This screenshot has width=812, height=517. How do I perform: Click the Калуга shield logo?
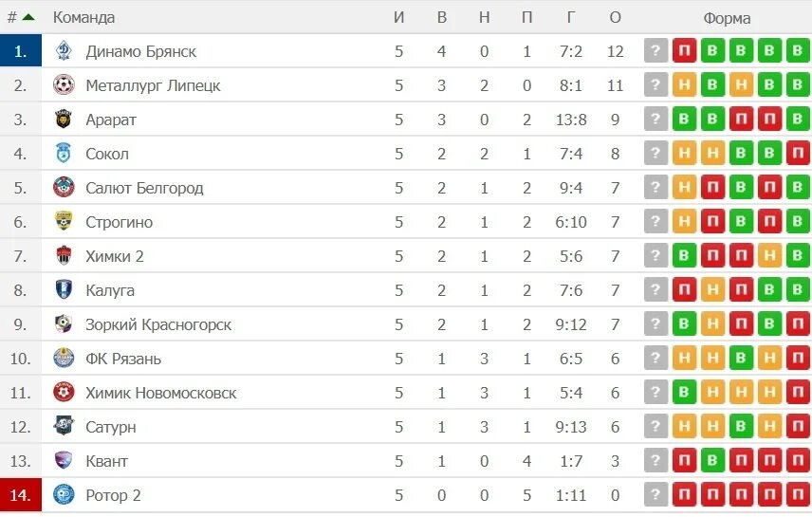[x=64, y=290]
